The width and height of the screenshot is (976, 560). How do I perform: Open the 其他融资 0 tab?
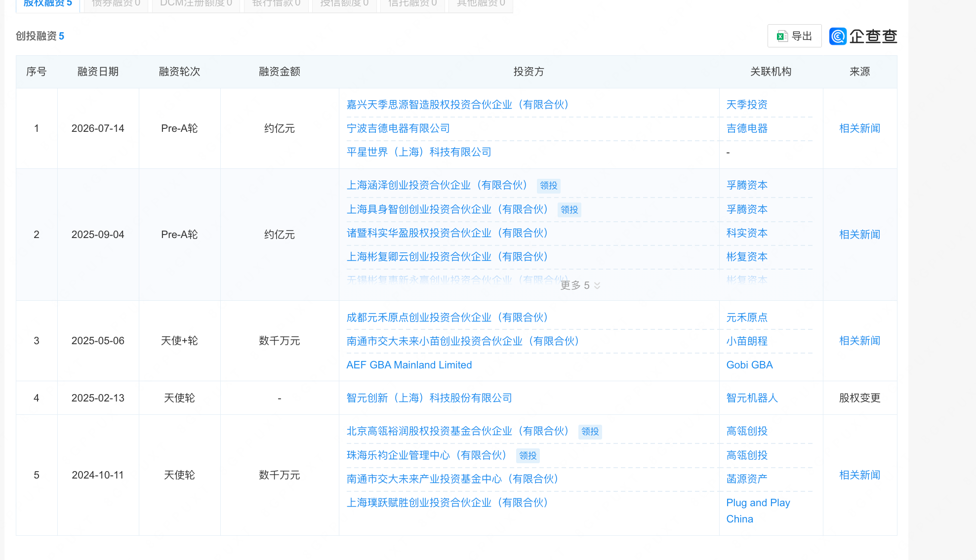[481, 4]
